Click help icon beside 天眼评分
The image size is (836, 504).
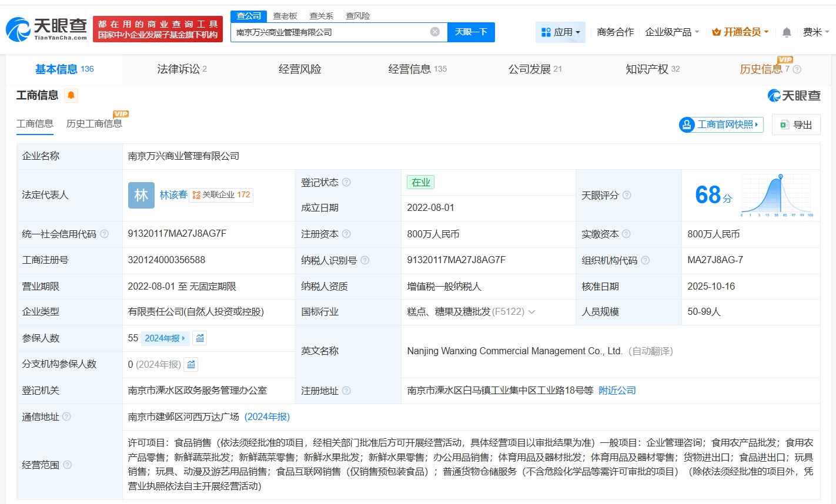[627, 195]
